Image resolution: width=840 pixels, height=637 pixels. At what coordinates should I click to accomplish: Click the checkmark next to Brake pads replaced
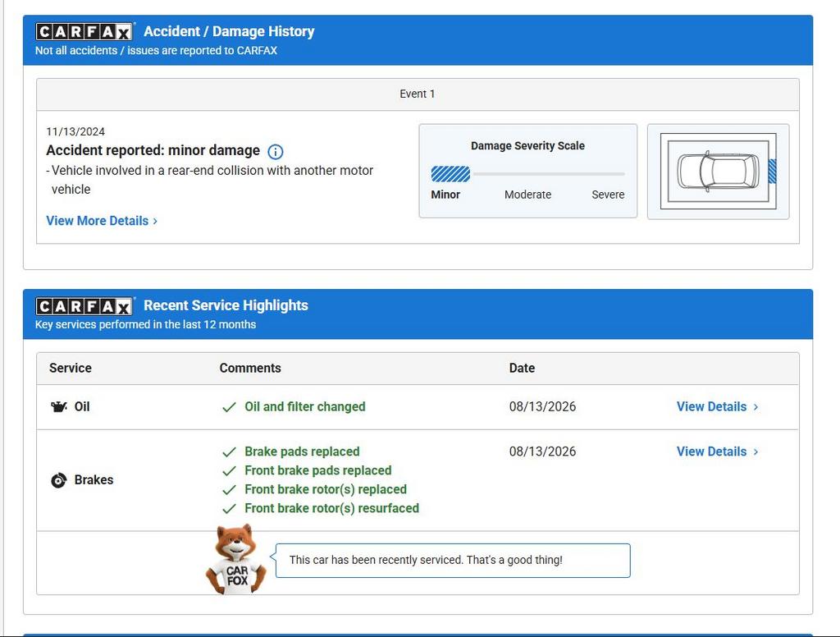coord(229,452)
